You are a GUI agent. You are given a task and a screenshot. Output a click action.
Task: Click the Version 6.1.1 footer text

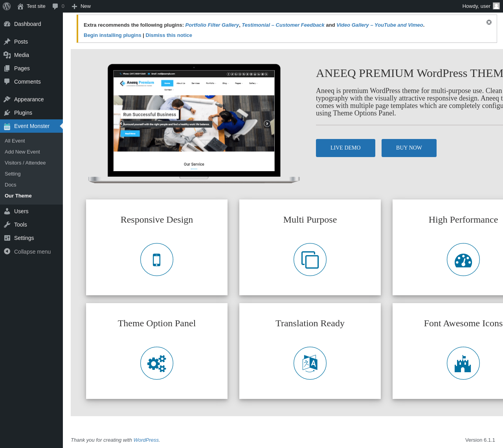[480, 440]
